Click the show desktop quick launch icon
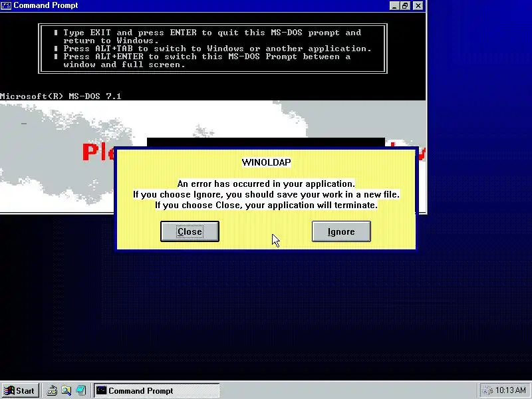Image resolution: width=532 pixels, height=399 pixels. point(80,391)
